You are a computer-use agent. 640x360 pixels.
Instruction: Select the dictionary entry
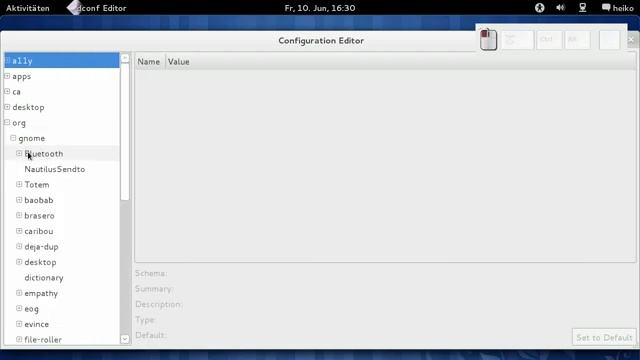[x=44, y=278]
